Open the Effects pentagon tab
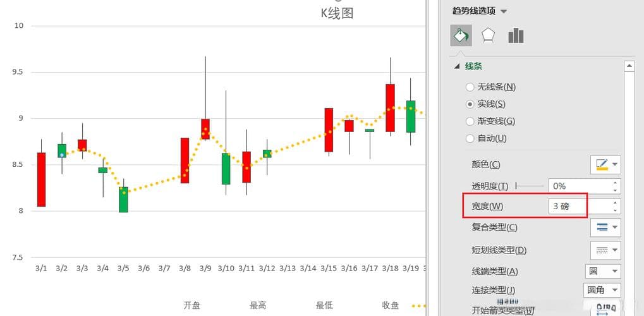644x316 pixels. pyautogui.click(x=488, y=35)
